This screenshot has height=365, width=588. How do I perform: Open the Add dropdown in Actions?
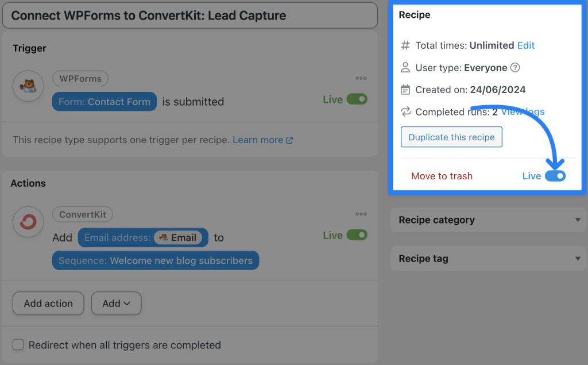click(116, 303)
